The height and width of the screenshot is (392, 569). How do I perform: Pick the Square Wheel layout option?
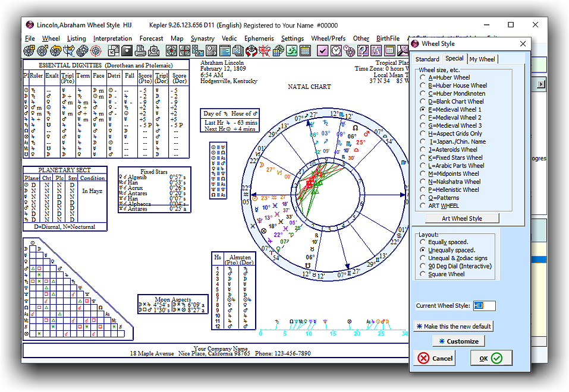(x=423, y=274)
